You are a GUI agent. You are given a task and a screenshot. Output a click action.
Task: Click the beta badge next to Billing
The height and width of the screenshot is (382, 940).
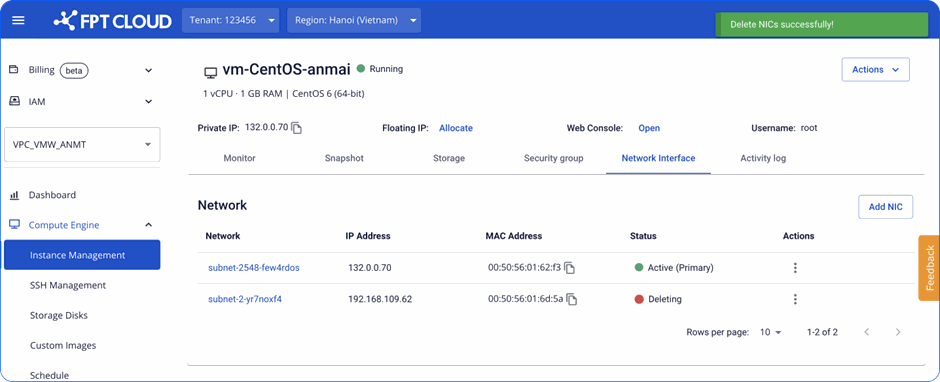(x=74, y=70)
